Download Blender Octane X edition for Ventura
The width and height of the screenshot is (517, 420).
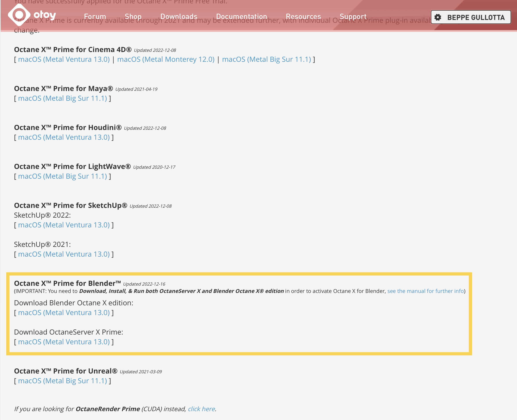point(64,313)
